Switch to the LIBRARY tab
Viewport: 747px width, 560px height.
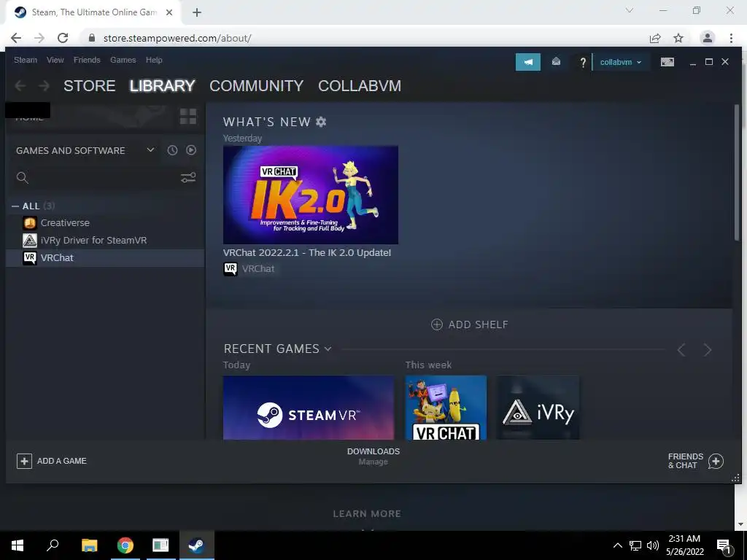pyautogui.click(x=163, y=86)
